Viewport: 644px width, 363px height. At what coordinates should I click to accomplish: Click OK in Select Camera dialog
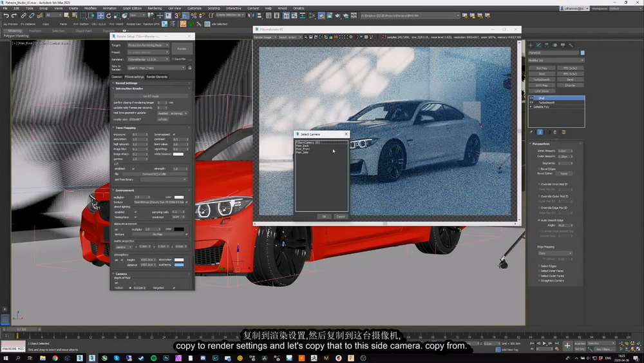click(324, 217)
